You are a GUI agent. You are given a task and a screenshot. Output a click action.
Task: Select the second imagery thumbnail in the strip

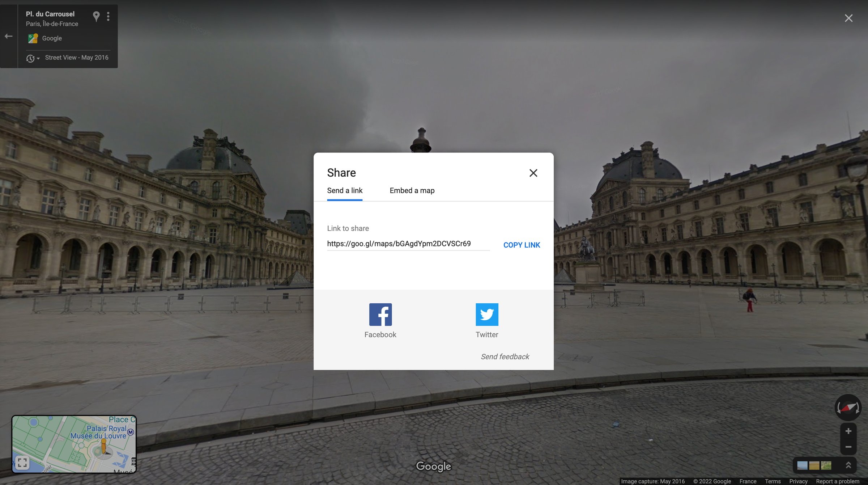pos(814,465)
